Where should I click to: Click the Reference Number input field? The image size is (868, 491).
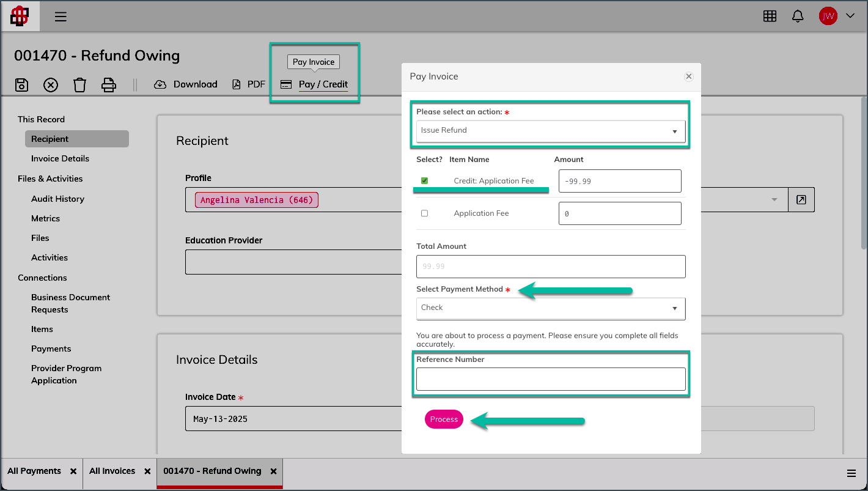tap(551, 379)
